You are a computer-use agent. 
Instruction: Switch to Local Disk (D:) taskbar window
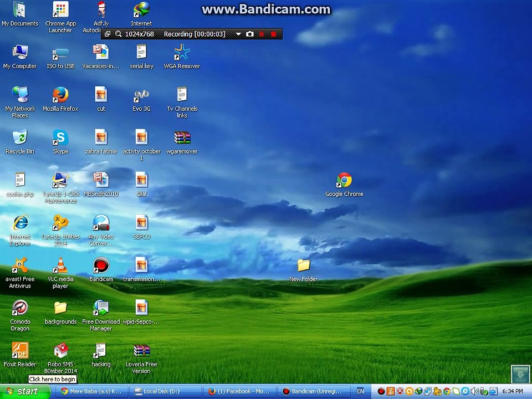point(166,392)
